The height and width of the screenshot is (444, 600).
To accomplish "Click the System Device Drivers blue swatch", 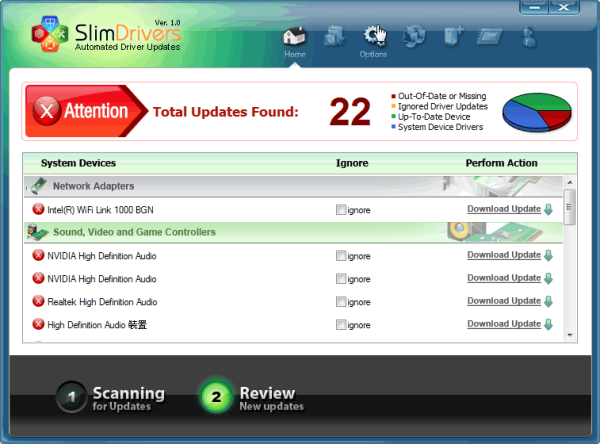I will tap(393, 127).
